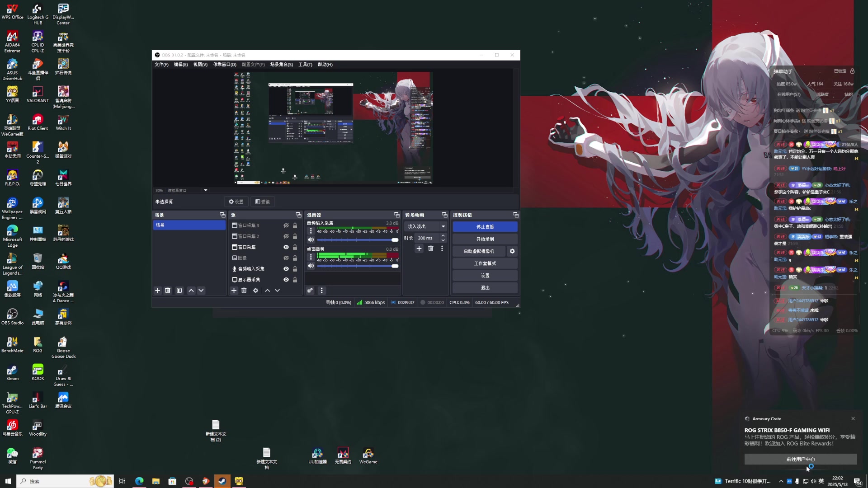The width and height of the screenshot is (868, 488).
Task: Click 停止直播 button
Action: (485, 227)
